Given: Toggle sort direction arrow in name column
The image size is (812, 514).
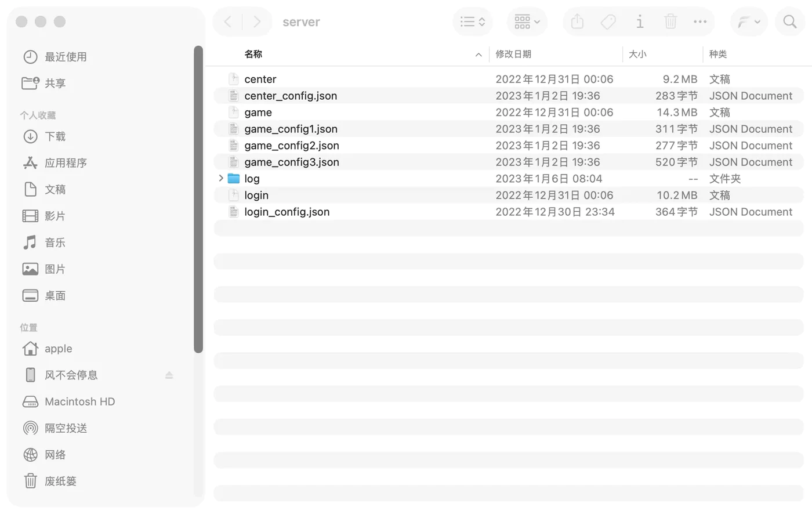Looking at the screenshot, I should point(478,55).
